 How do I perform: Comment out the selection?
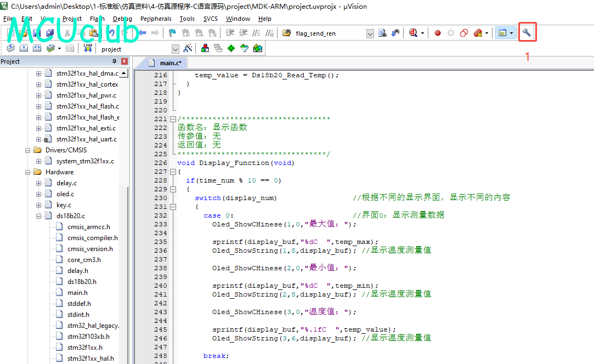point(257,33)
